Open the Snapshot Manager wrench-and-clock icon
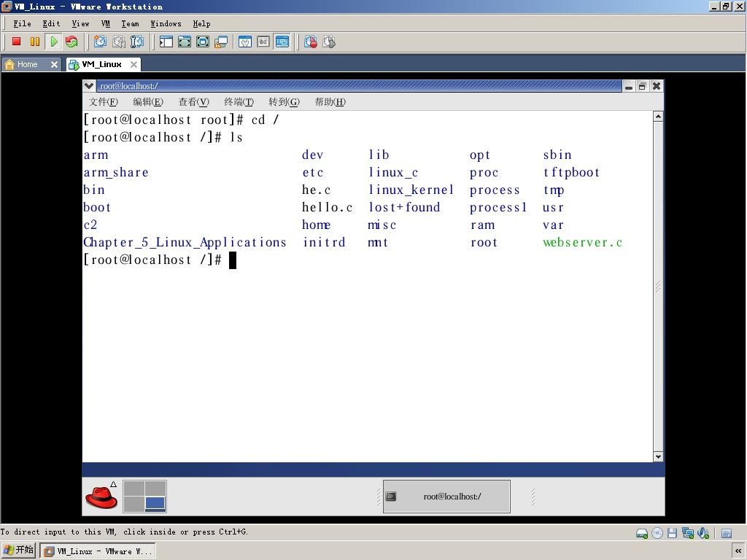The height and width of the screenshot is (560, 747). tap(137, 42)
